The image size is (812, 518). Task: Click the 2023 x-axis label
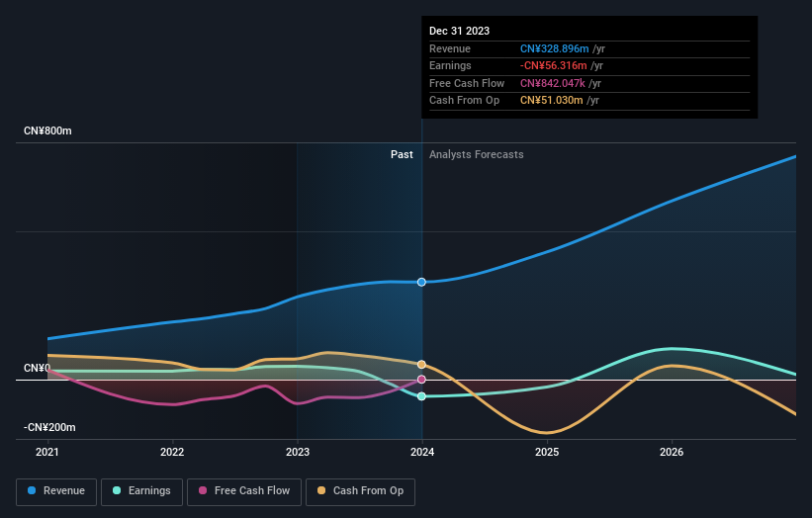pos(298,453)
